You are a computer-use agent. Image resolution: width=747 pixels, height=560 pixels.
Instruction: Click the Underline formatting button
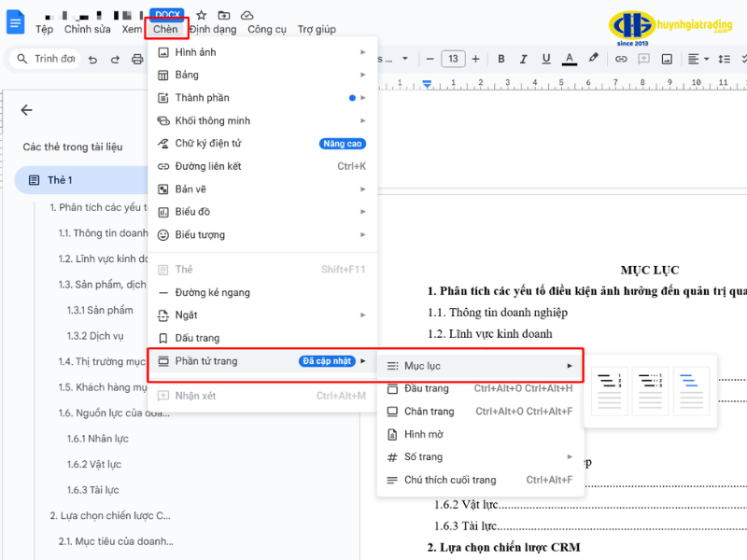click(x=546, y=59)
